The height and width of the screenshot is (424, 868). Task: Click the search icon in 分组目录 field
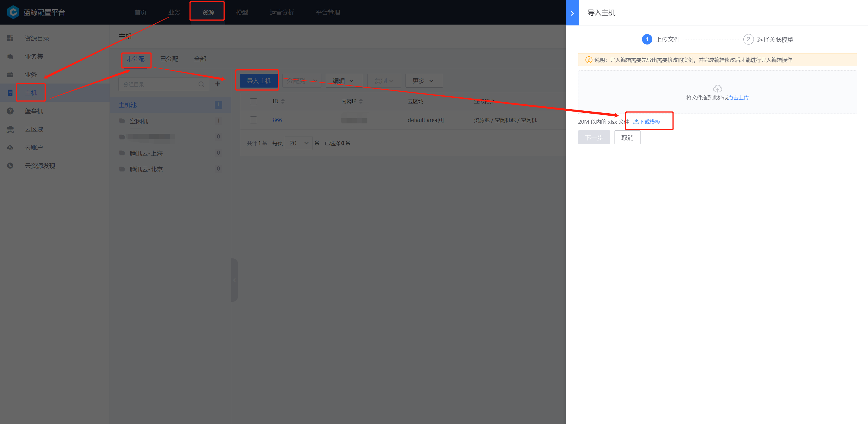pyautogui.click(x=201, y=84)
